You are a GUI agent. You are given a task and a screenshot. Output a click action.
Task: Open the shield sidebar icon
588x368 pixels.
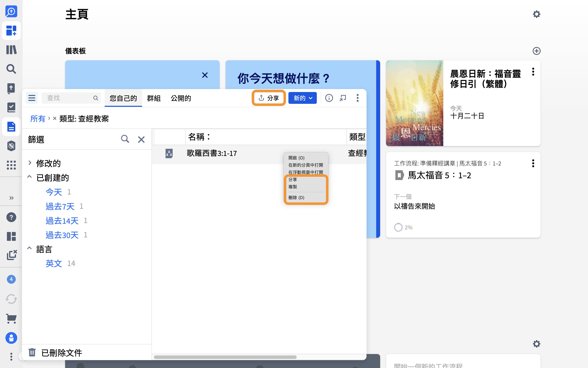point(11,146)
